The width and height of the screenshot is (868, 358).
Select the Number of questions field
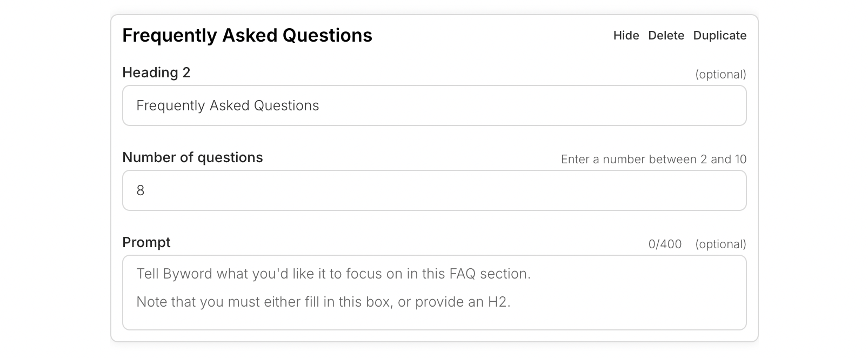[434, 190]
